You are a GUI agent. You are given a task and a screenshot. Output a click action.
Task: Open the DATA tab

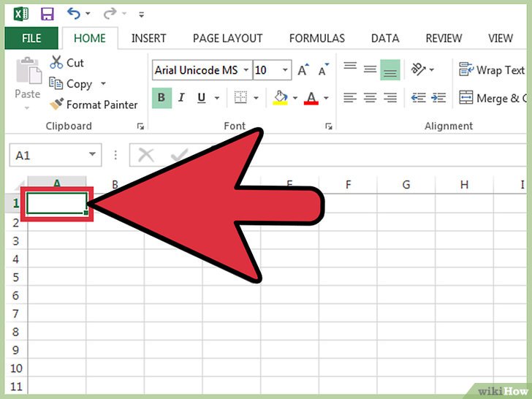[385, 38]
